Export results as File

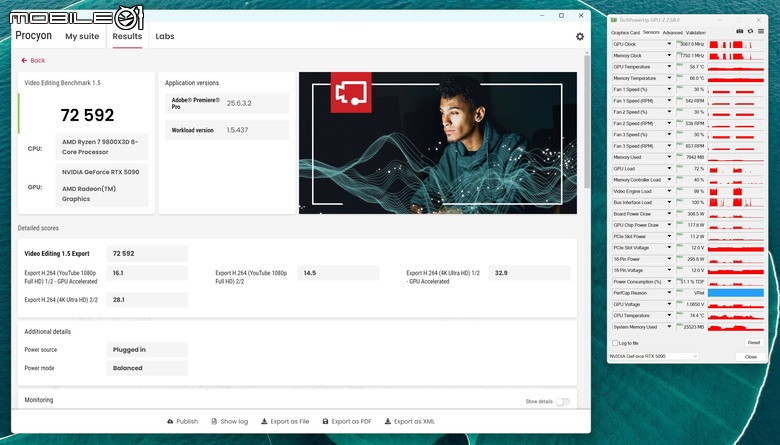coord(285,421)
